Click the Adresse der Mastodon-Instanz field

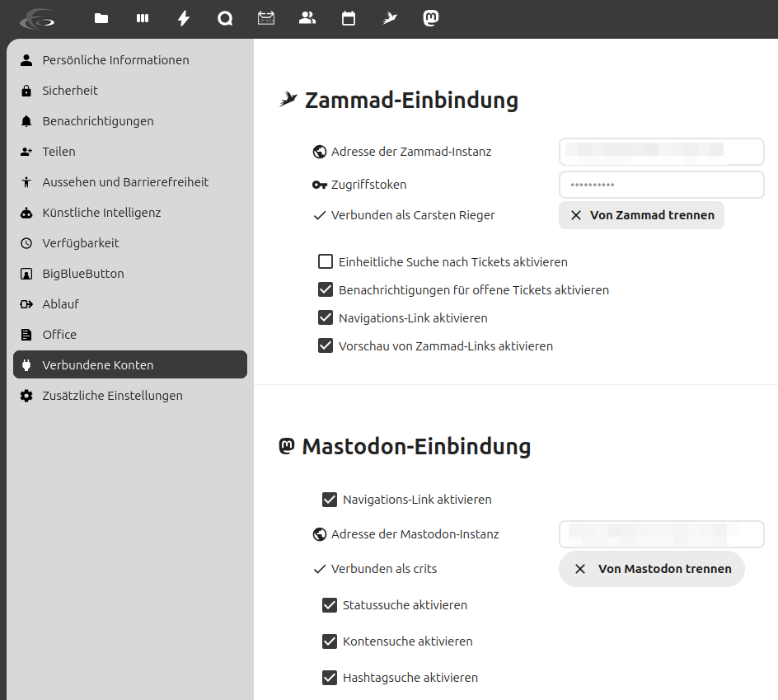point(662,534)
